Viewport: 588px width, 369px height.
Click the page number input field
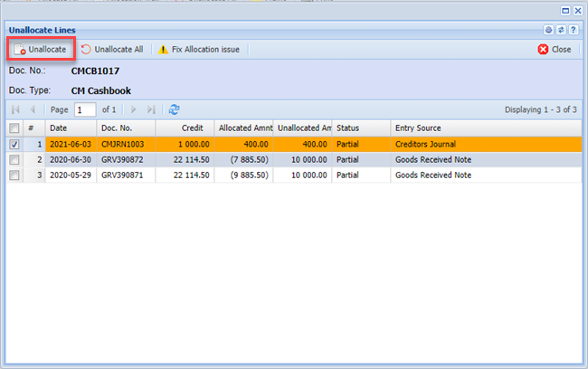pyautogui.click(x=84, y=109)
